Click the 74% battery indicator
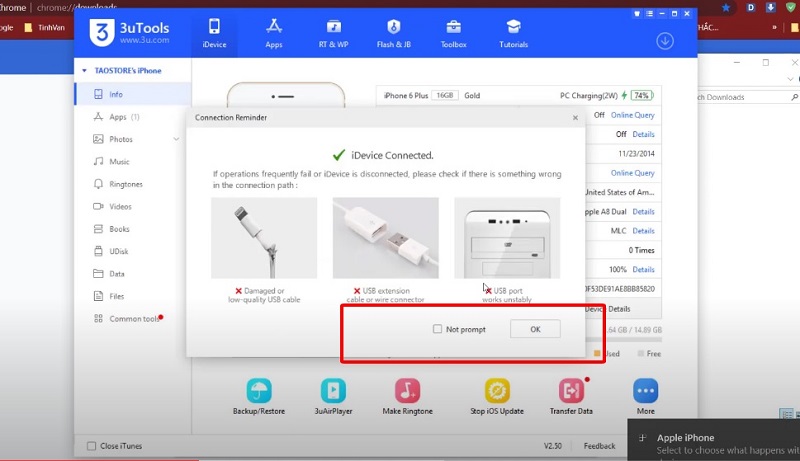Viewport: 800px width, 461px height. coord(642,95)
